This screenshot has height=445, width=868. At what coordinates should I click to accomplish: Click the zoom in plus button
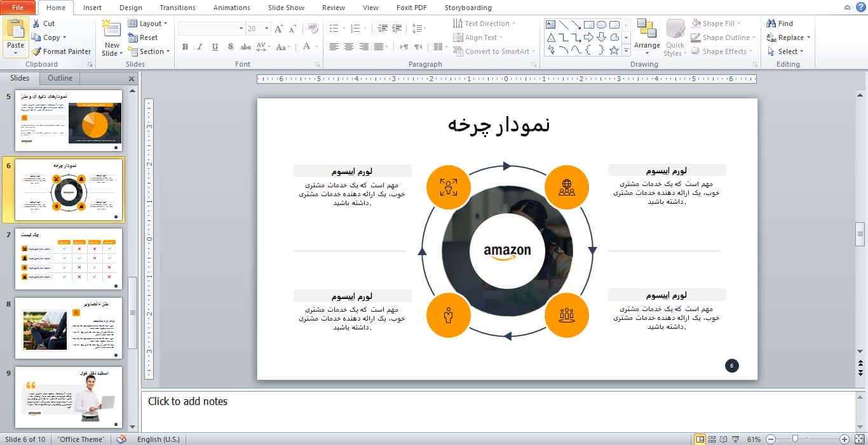tap(844, 439)
